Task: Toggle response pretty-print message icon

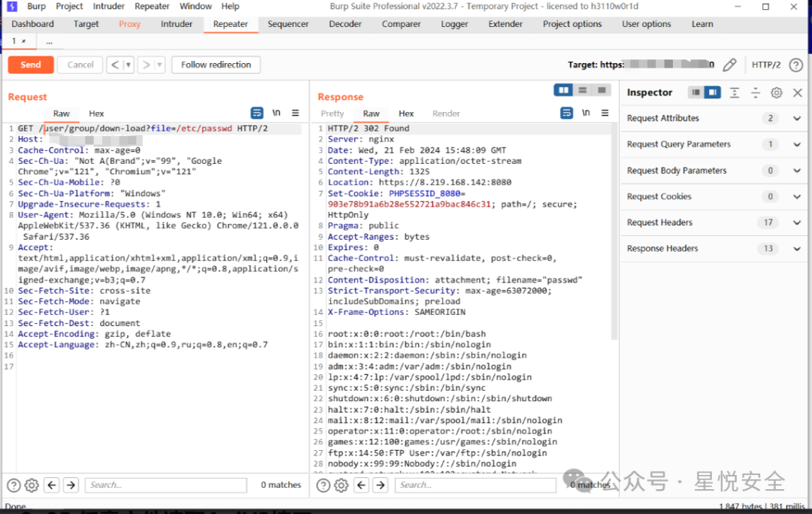Action: 567,113
